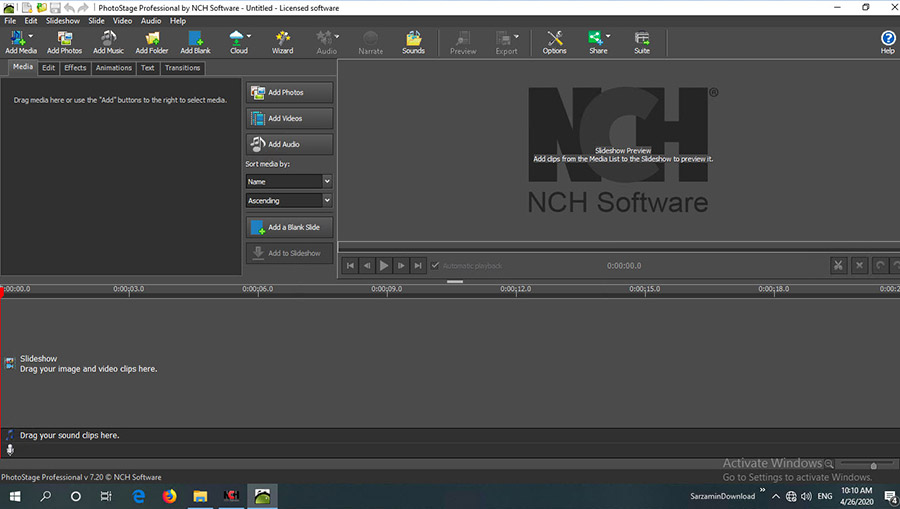Click the Audio toolbar icon
The image size is (900, 509).
pyautogui.click(x=325, y=42)
